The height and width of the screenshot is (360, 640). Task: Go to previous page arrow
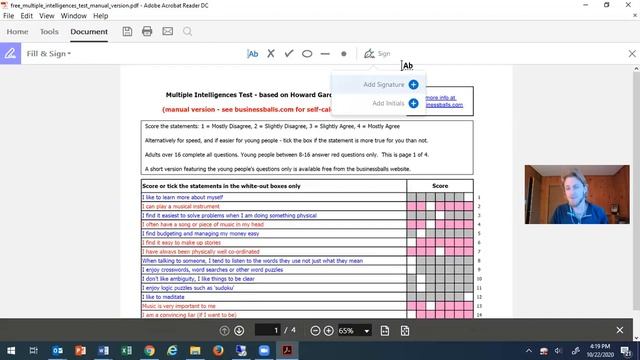tap(224, 331)
